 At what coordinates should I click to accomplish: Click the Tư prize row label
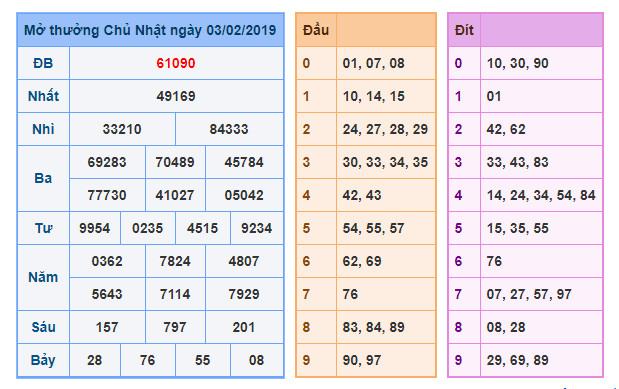point(43,228)
